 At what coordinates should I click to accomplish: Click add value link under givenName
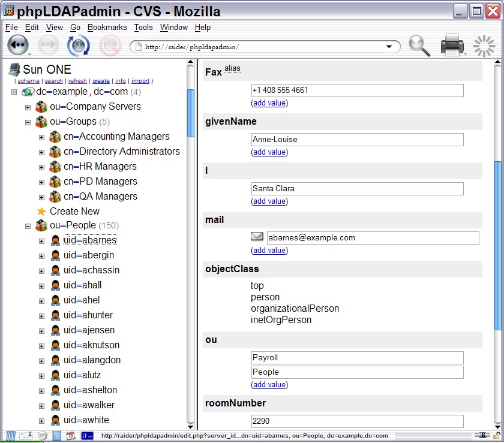269,152
